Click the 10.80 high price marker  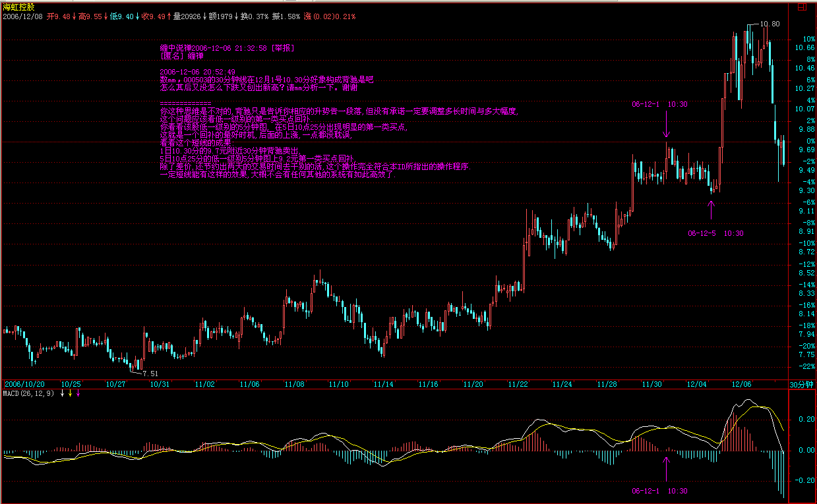(770, 24)
